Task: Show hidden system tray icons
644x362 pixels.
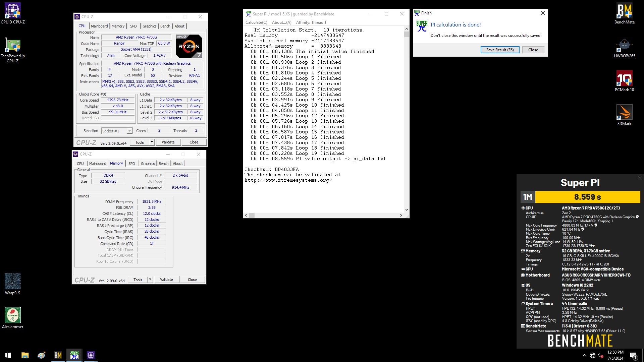Action: point(584,355)
